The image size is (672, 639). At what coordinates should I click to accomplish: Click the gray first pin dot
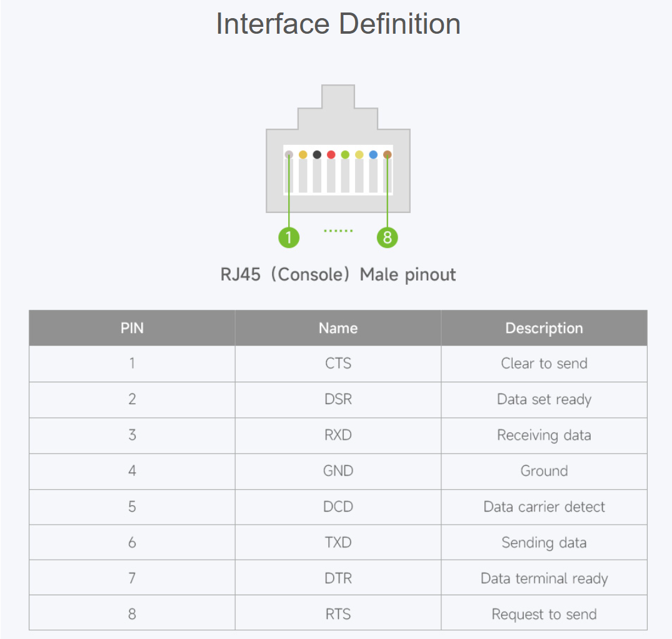[289, 155]
